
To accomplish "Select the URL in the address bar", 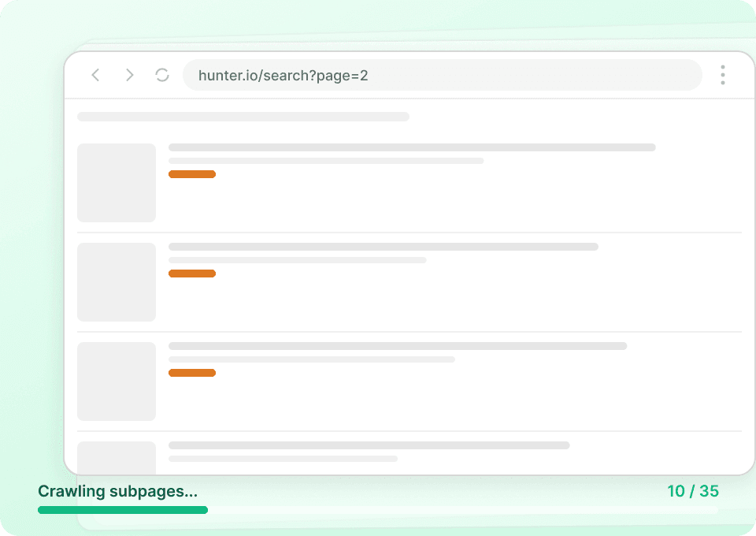I will (443, 75).
